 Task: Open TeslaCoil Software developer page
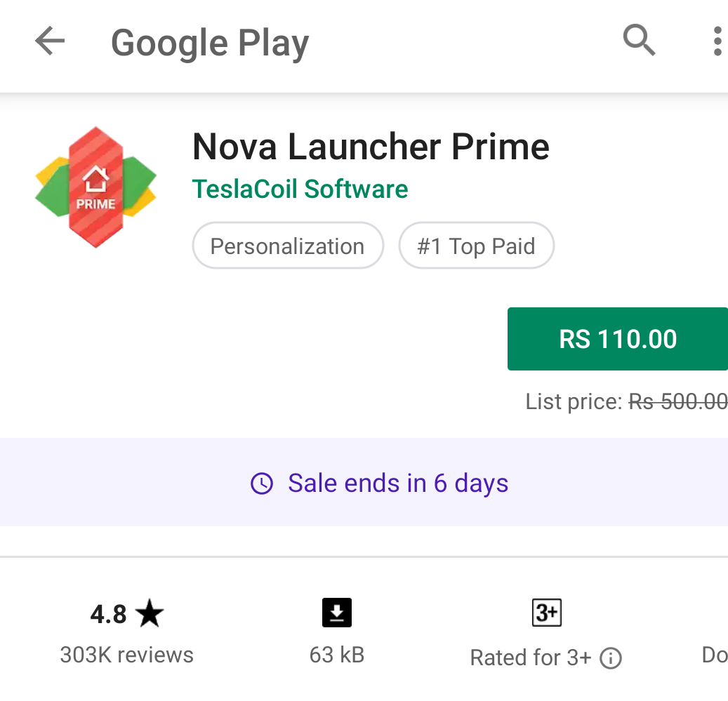click(x=300, y=189)
